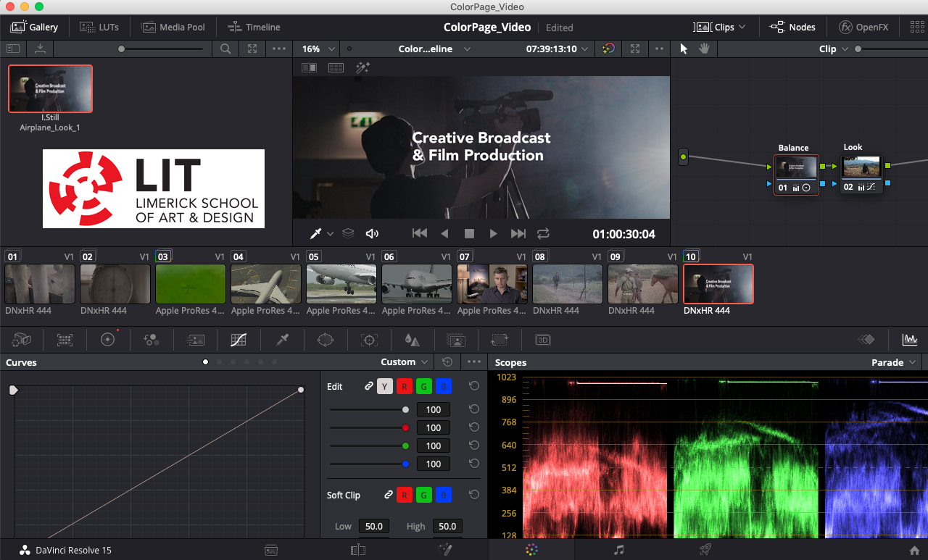928x560 pixels.
Task: Select clip 05 airplane thumbnail
Action: point(341,283)
